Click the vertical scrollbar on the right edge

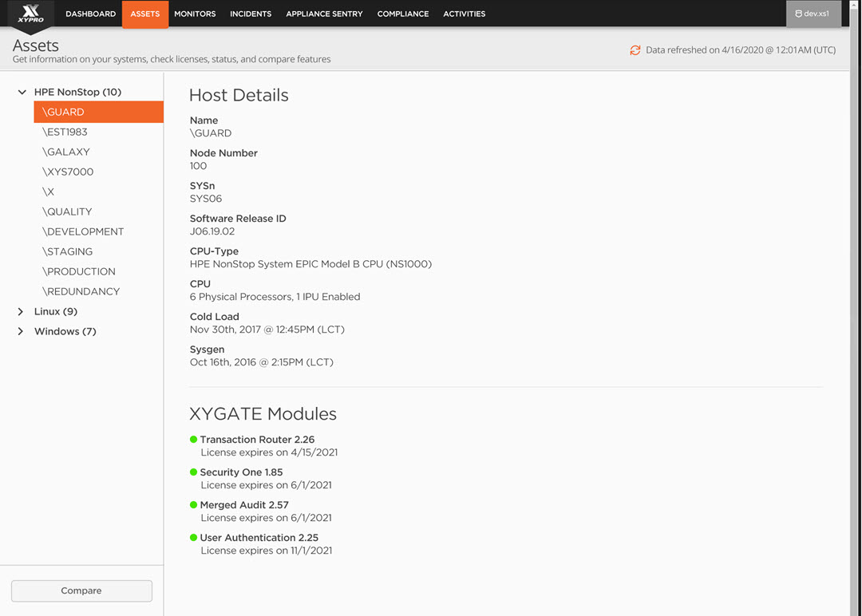(855, 308)
